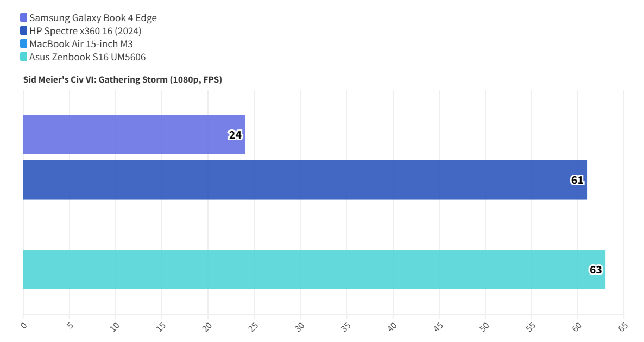The width and height of the screenshot is (644, 342).
Task: Click the Samsung Galaxy Book 4 Edge legend swatch
Action: point(23,18)
